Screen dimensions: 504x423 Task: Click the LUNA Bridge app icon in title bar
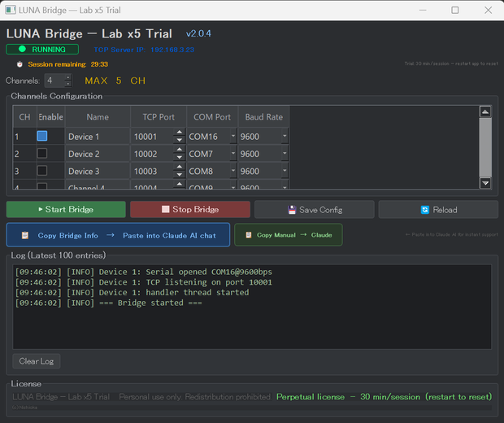click(11, 10)
